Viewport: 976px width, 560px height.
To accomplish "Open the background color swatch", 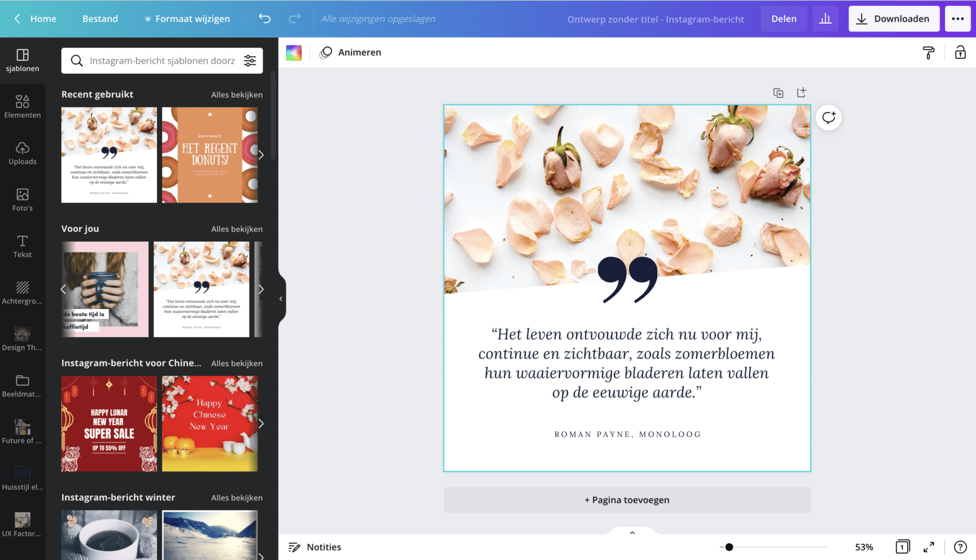I will 294,53.
